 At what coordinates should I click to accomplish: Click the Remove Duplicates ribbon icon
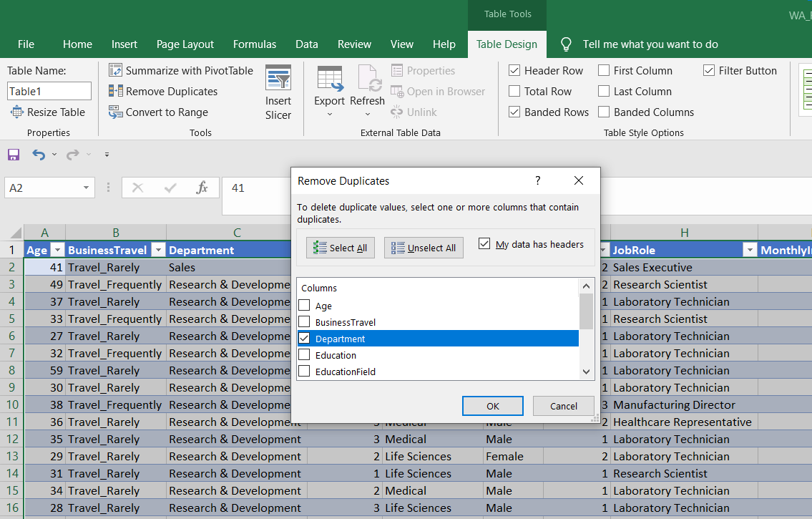pos(115,91)
